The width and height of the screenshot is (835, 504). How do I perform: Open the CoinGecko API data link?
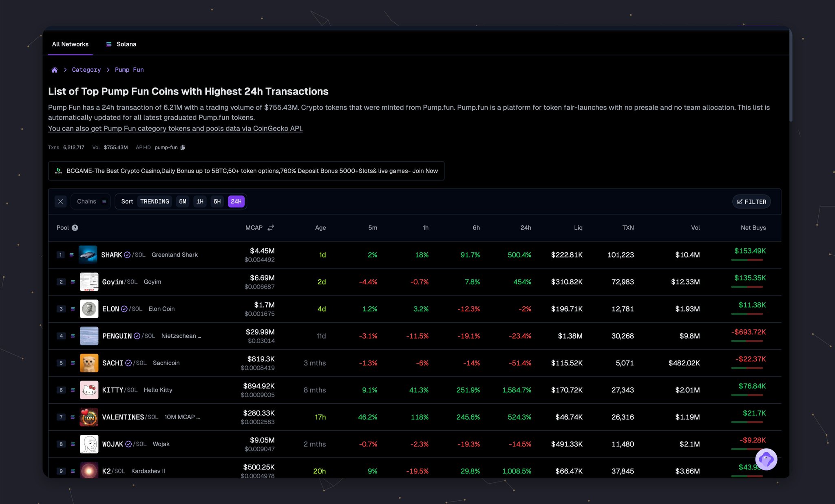(175, 128)
